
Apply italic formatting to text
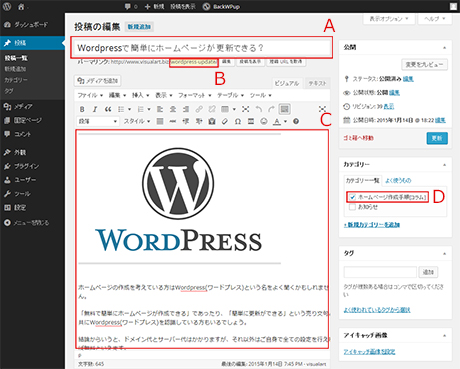(95, 109)
